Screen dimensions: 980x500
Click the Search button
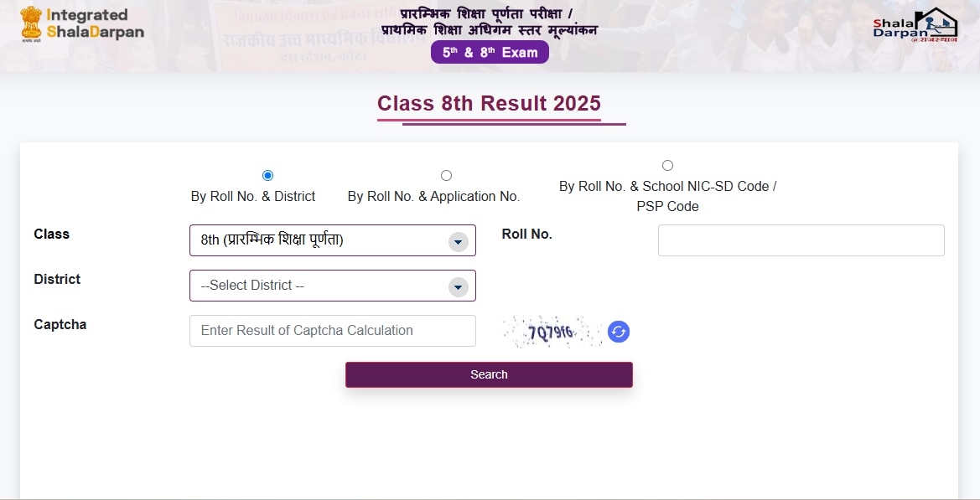click(489, 374)
